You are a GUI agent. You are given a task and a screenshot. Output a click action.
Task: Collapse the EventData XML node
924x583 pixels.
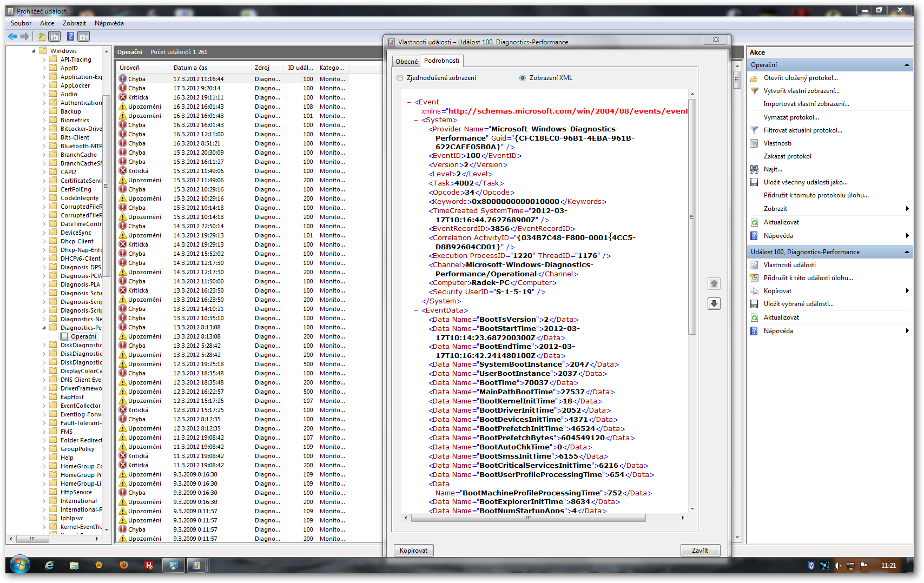click(x=416, y=310)
